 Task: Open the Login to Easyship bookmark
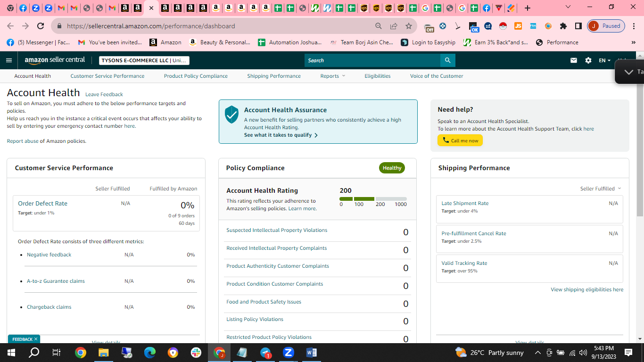tap(428, 42)
